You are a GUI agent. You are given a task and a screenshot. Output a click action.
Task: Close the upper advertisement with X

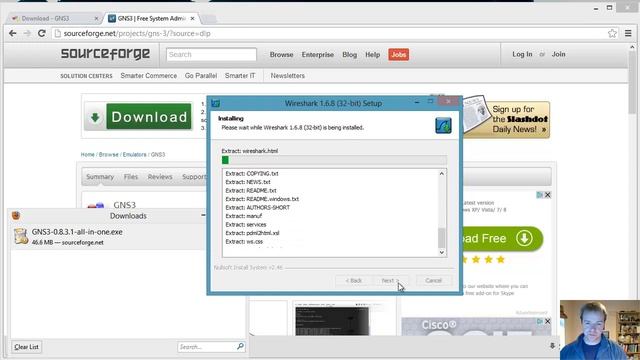547,195
